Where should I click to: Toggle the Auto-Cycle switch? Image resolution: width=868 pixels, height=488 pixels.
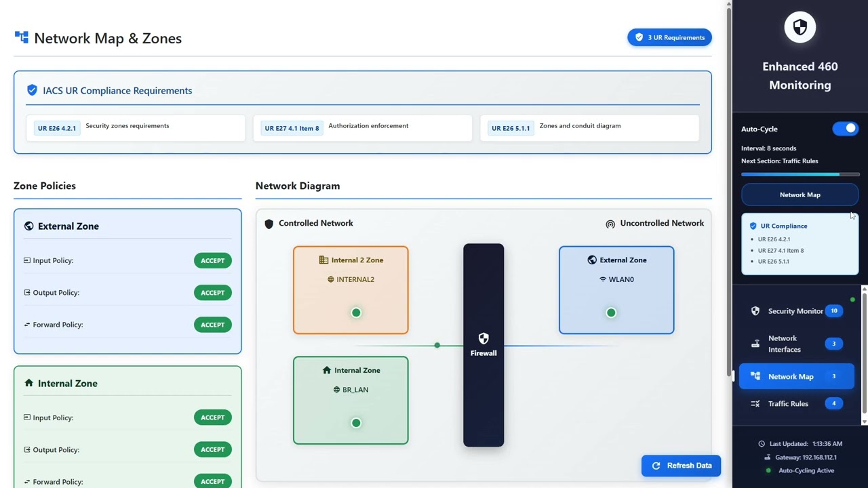click(x=846, y=129)
